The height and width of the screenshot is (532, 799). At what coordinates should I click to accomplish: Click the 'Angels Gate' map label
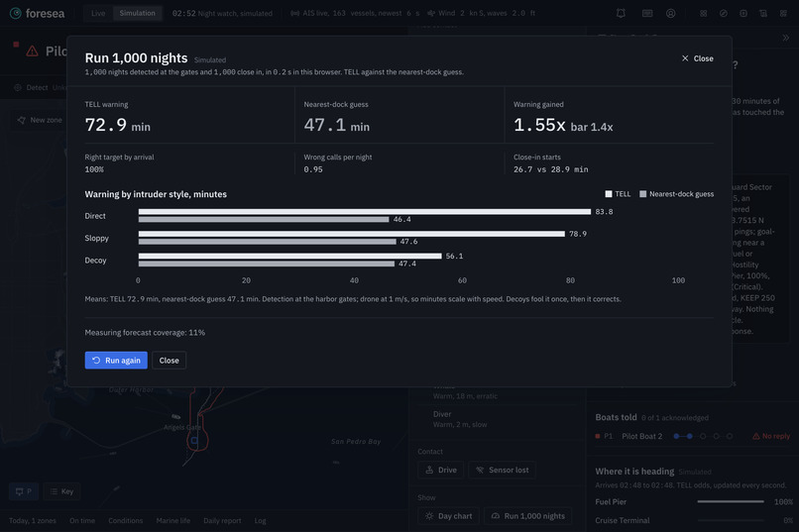click(182, 427)
